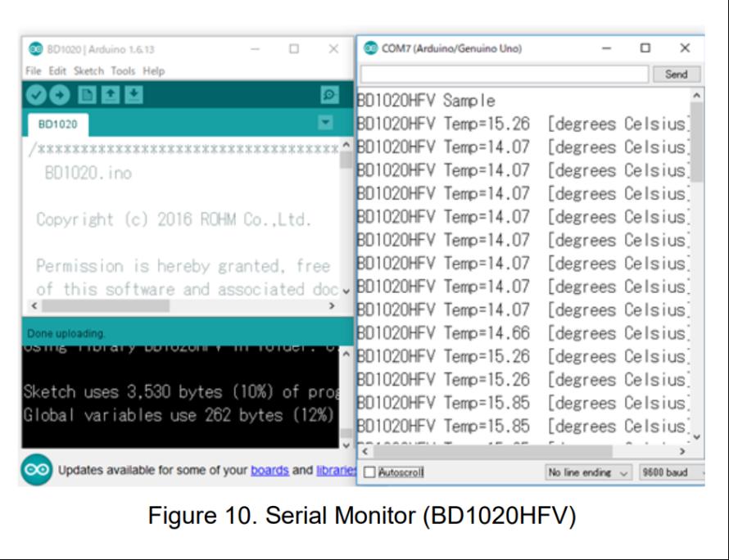
Task: Click the Send button in serial monitor
Action: coord(677,75)
